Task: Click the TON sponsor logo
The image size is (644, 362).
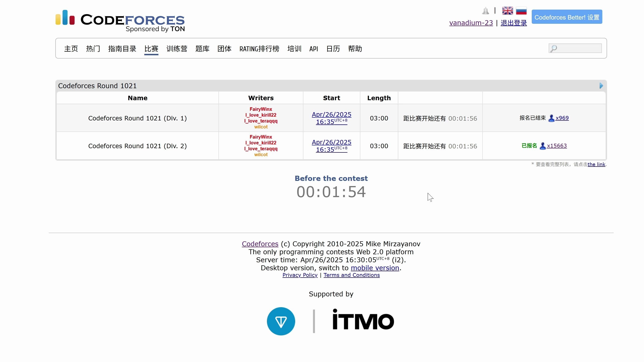Action: click(281, 321)
